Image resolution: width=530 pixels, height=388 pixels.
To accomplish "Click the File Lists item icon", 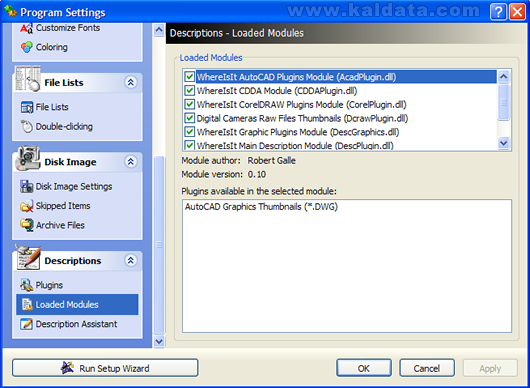I will point(27,107).
